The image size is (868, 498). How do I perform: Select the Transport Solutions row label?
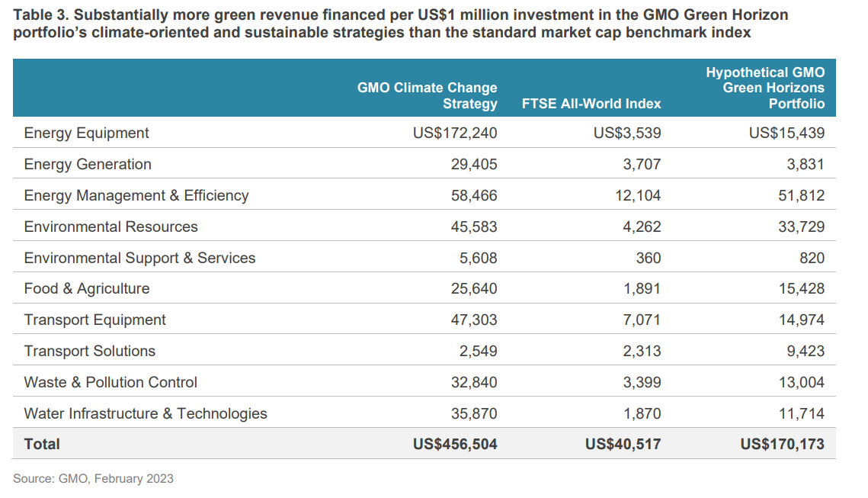point(90,352)
